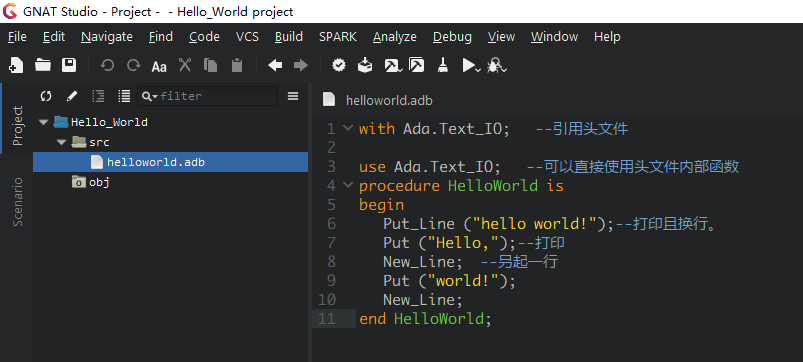This screenshot has height=362, width=803.
Task: Switch to the Project side tab
Action: coord(17,126)
